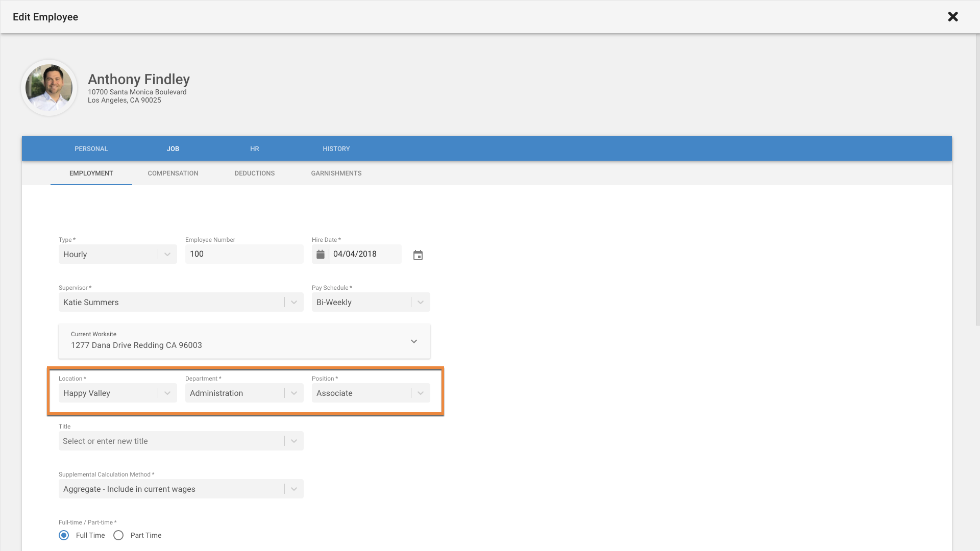
Task: Open the Type dropdown showing Hourly
Action: 118,254
